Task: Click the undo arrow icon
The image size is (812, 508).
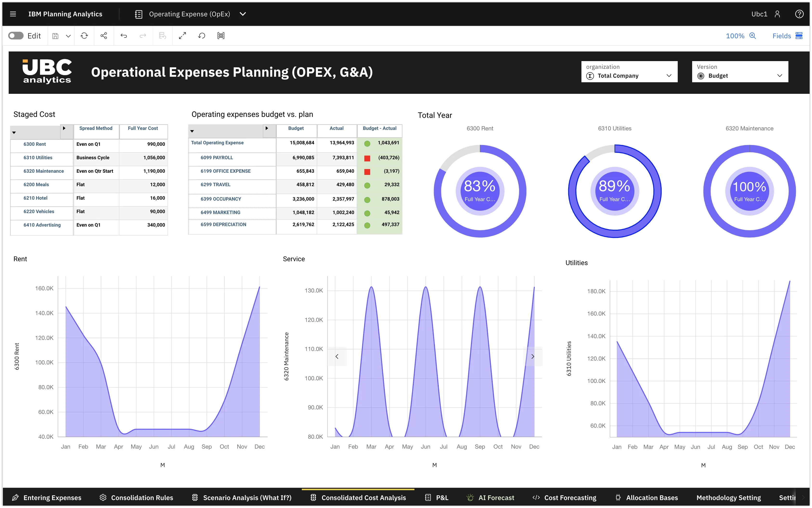Action: (x=124, y=36)
